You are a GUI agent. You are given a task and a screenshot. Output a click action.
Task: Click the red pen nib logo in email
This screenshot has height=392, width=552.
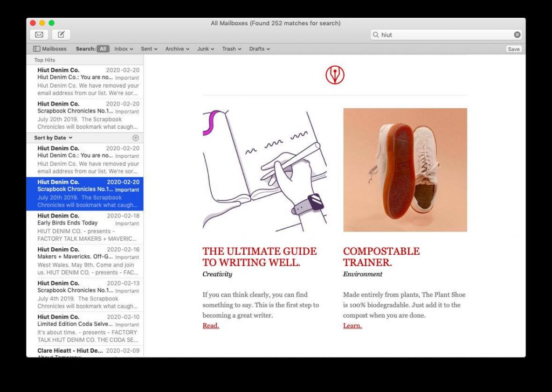pos(335,75)
